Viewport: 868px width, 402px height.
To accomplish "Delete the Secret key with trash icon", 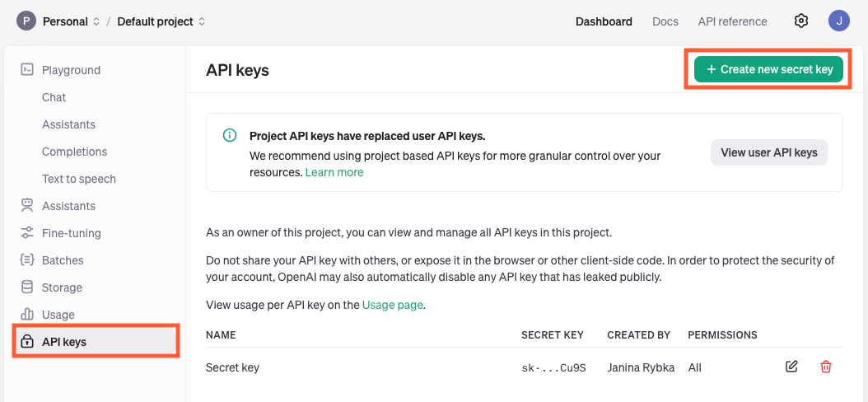I will pos(826,367).
